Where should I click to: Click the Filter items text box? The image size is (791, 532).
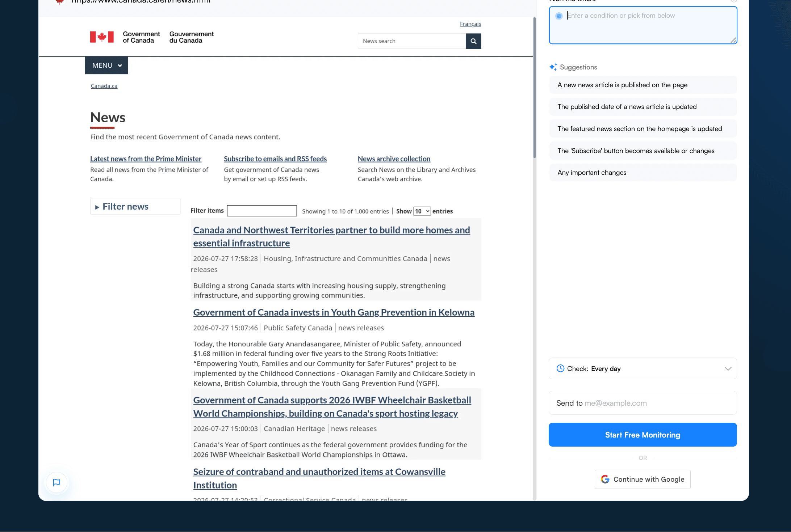[x=261, y=211]
